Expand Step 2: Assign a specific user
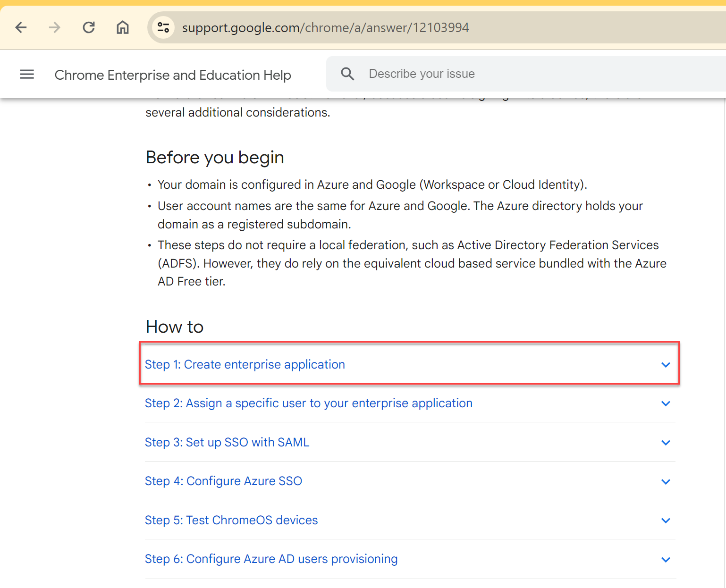Viewport: 726px width, 588px height. tap(308, 403)
